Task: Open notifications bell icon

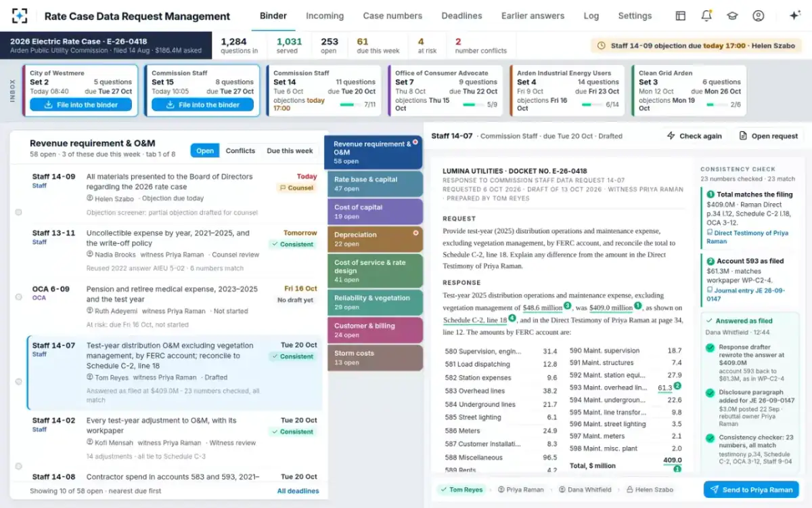Action: pyautogui.click(x=706, y=16)
